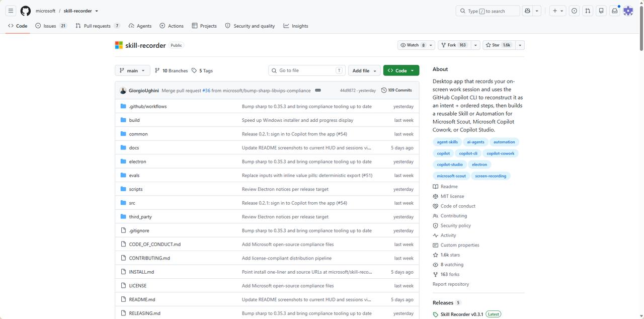Switch to the Agents tab
The width and height of the screenshot is (644, 319).
(x=140, y=26)
